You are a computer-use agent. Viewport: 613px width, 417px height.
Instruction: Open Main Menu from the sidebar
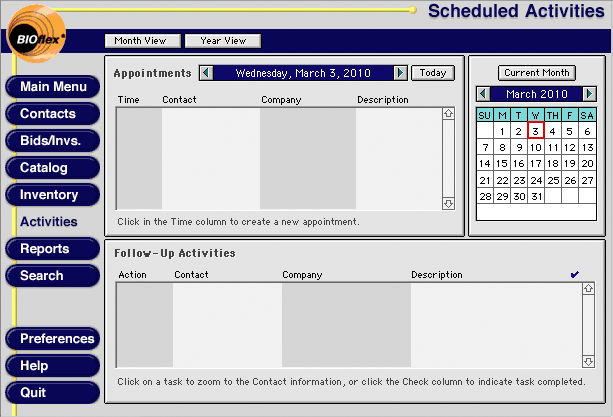(53, 87)
